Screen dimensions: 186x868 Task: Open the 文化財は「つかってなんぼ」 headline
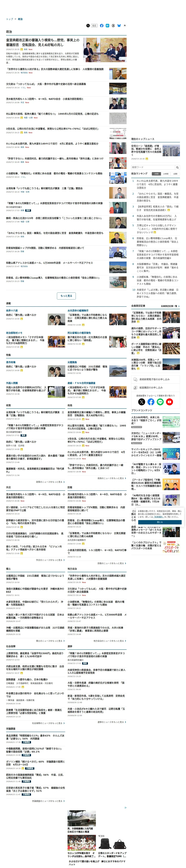point(46,84)
